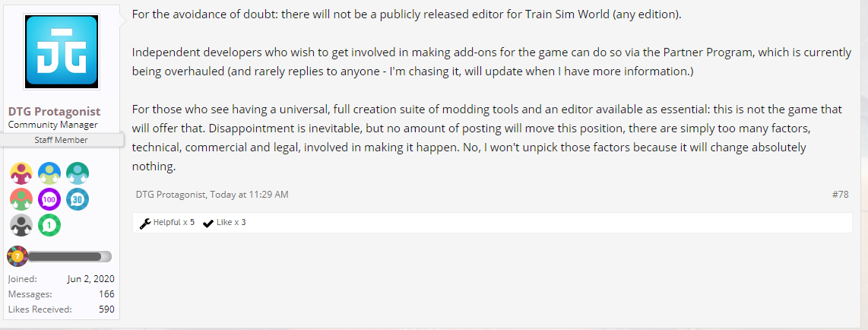Open the DTG Protagonist profile name link

54,112
